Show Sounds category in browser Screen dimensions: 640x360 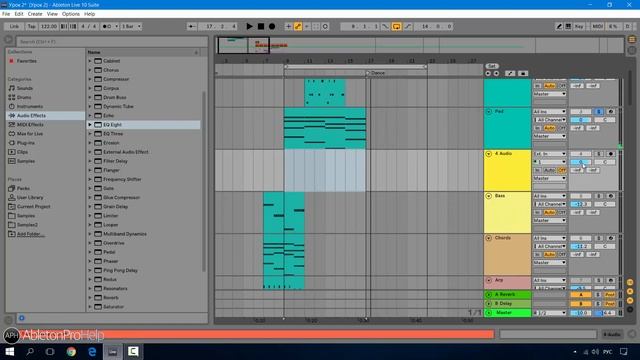pos(24,88)
